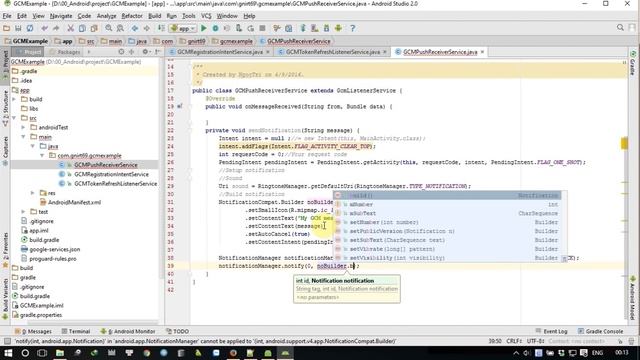This screenshot has width=640, height=360.
Task: Open the project pane settings gear
Action: pos(145,52)
